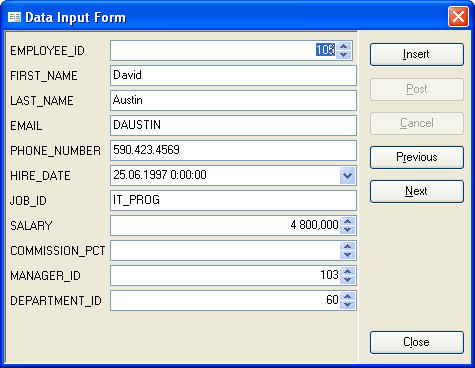The height and width of the screenshot is (368, 475).
Task: Open the HIRE_DATE dropdown calendar
Action: [x=348, y=176]
